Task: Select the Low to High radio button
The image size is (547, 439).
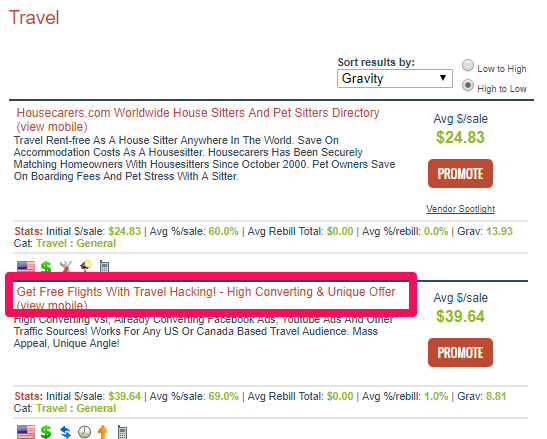Action: tap(468, 65)
